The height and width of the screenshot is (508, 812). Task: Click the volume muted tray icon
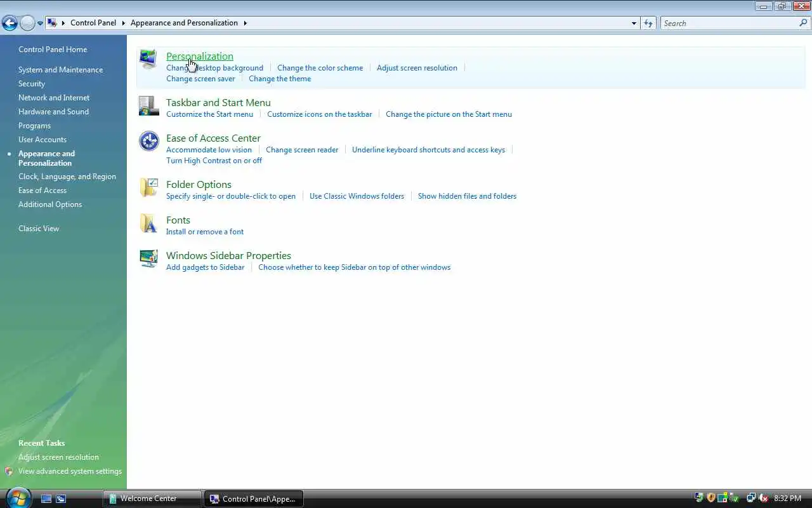763,498
